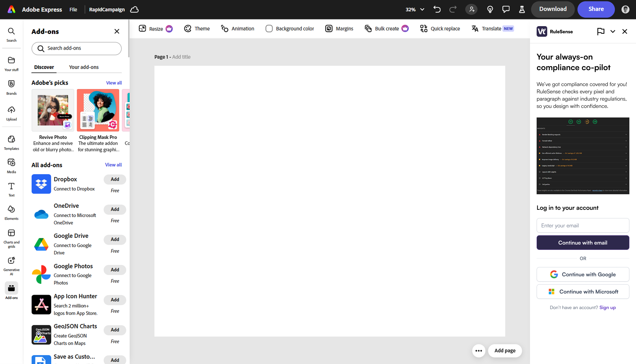636x364 pixels.
Task: Open the comments speech bubble icon
Action: click(x=506, y=9)
